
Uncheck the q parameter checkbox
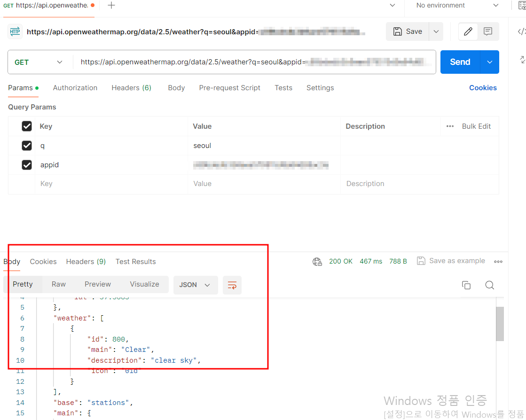[x=27, y=146]
